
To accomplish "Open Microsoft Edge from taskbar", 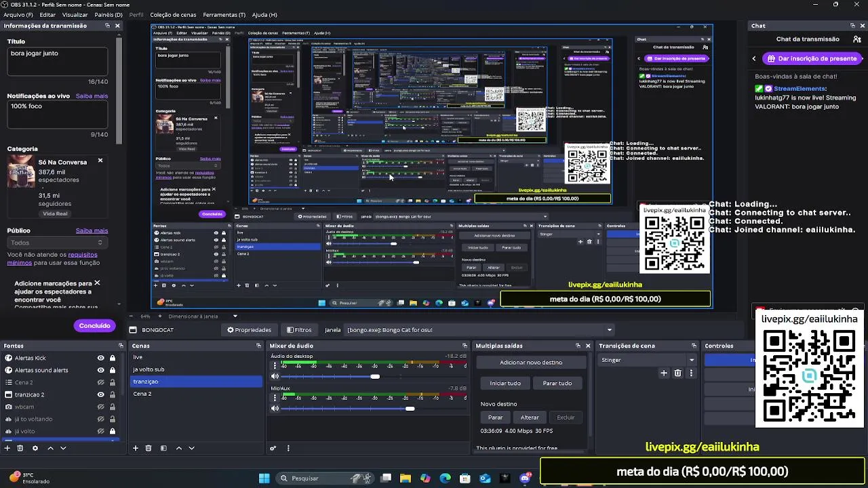I will (x=445, y=479).
